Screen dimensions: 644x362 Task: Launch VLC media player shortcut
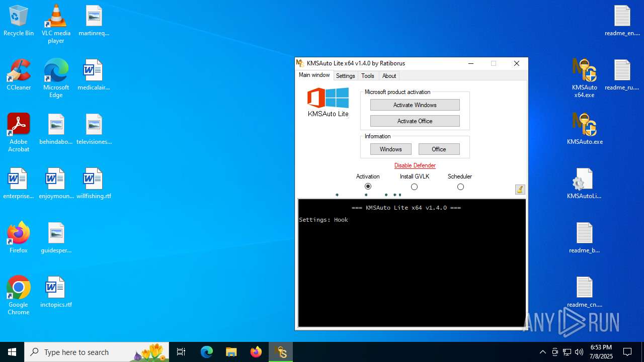coord(56,24)
